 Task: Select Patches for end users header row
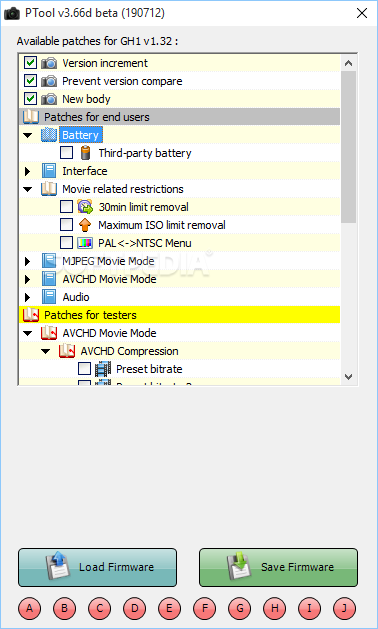(179, 117)
